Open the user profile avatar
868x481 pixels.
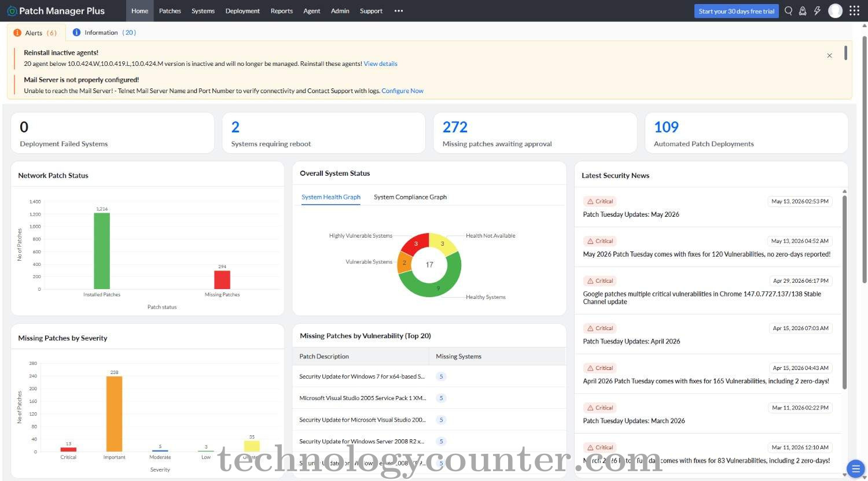(x=835, y=11)
